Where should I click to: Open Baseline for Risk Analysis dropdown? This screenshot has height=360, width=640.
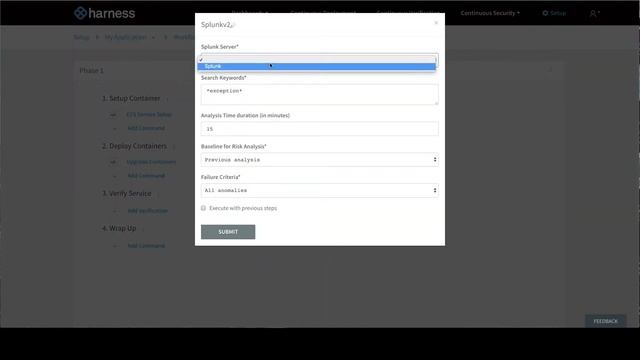(x=320, y=160)
